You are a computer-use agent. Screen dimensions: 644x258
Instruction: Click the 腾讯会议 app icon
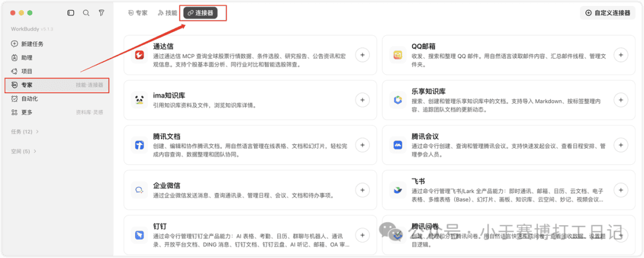point(398,145)
